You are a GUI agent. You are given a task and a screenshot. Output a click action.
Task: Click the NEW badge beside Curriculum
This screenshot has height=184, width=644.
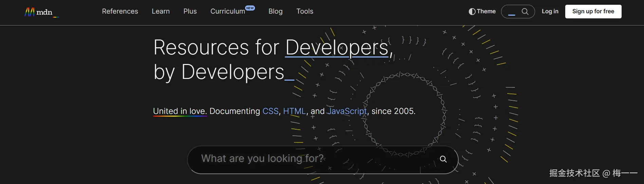(x=250, y=8)
